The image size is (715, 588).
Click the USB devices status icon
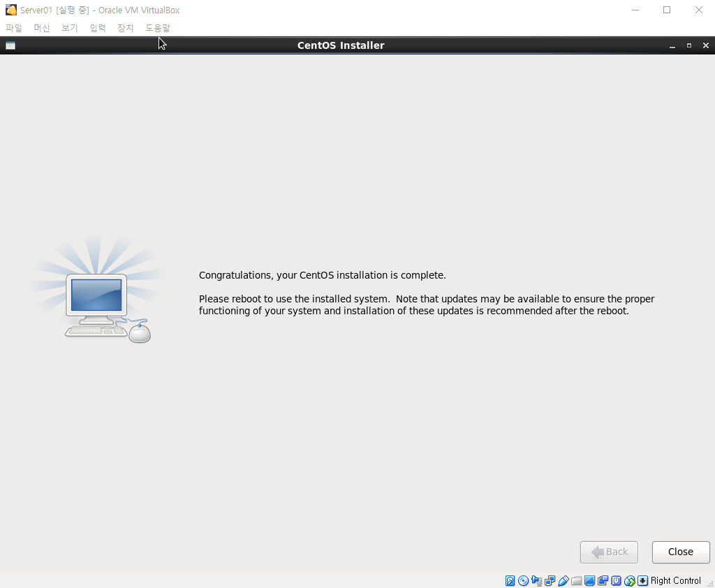pyautogui.click(x=563, y=581)
